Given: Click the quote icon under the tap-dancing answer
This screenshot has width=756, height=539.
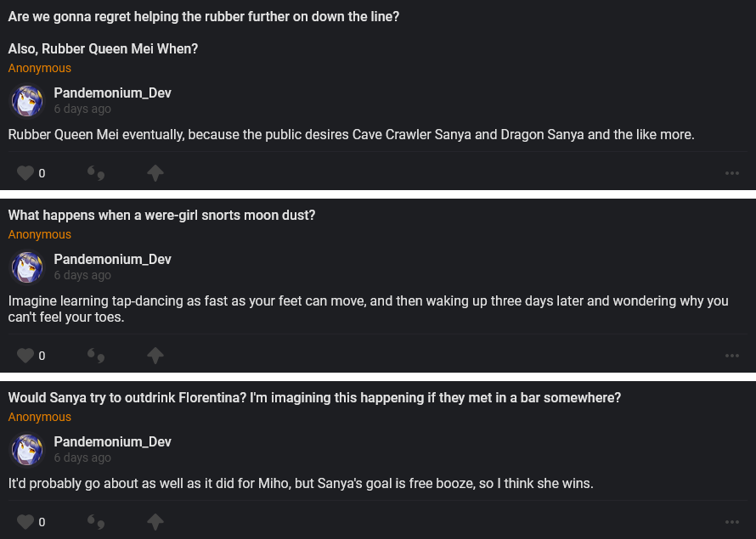Looking at the screenshot, I should click(x=96, y=356).
